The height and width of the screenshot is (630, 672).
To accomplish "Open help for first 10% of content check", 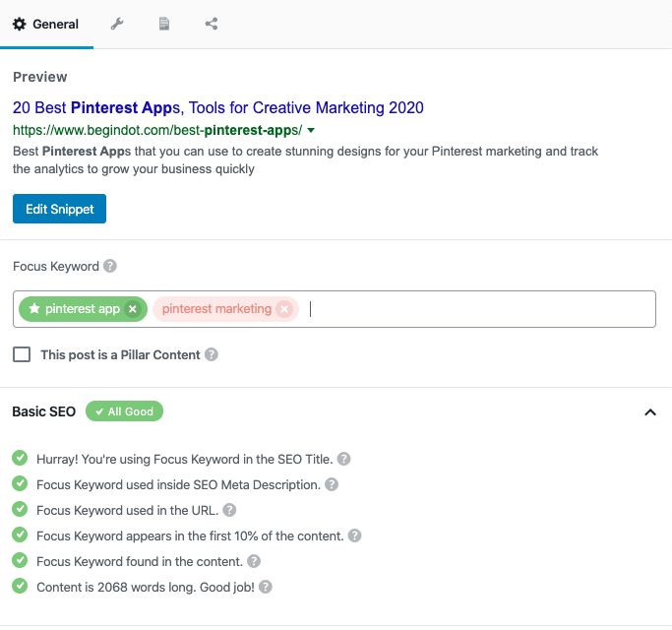I will [354, 535].
